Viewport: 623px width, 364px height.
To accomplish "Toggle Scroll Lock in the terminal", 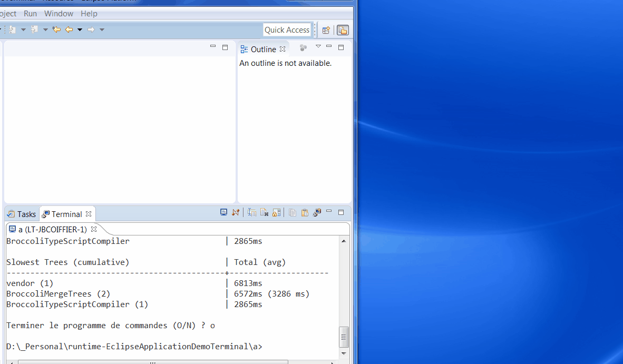I will point(276,213).
